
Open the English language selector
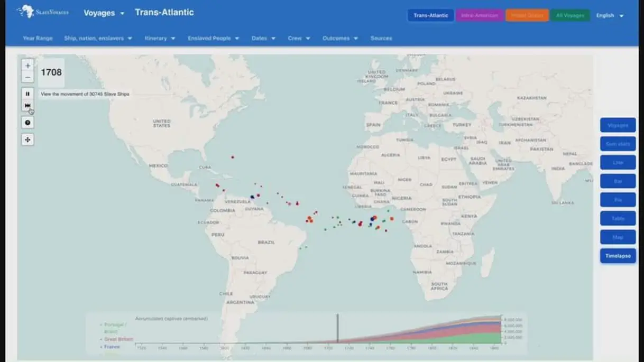pos(610,15)
